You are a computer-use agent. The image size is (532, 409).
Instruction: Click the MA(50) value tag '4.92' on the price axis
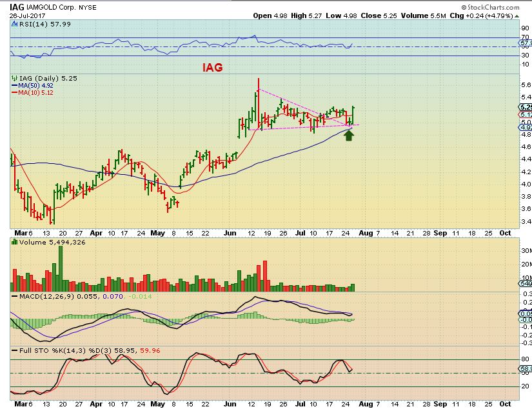tap(526, 127)
